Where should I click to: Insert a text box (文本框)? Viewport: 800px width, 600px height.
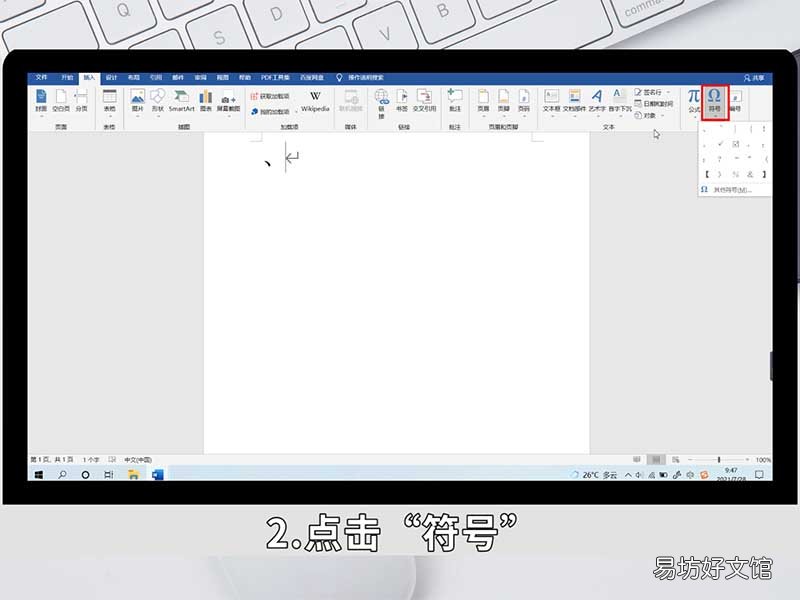(552, 101)
